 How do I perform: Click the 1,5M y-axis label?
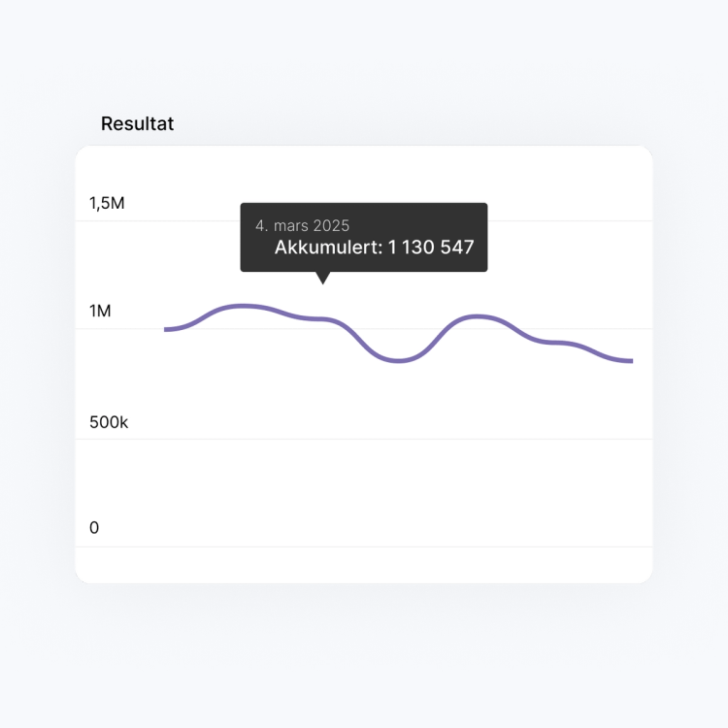[107, 204]
